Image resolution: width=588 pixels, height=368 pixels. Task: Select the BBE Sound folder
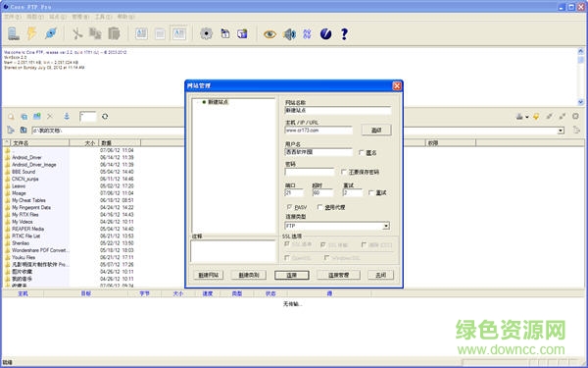24,172
